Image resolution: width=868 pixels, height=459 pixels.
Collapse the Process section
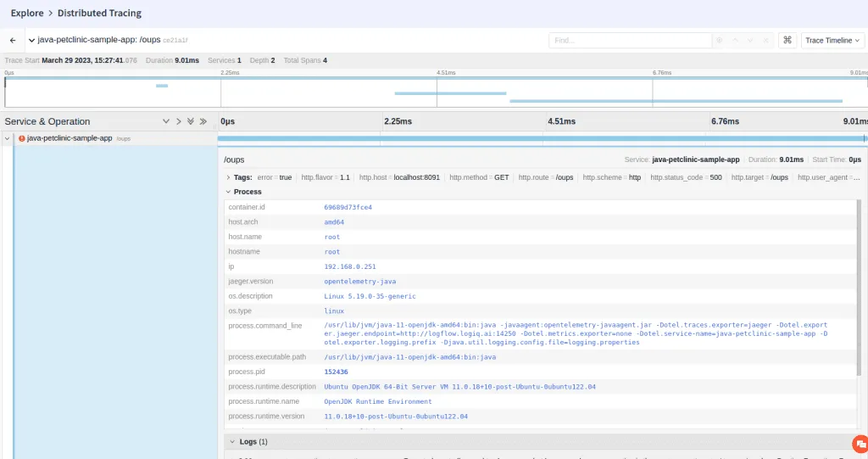coord(228,192)
